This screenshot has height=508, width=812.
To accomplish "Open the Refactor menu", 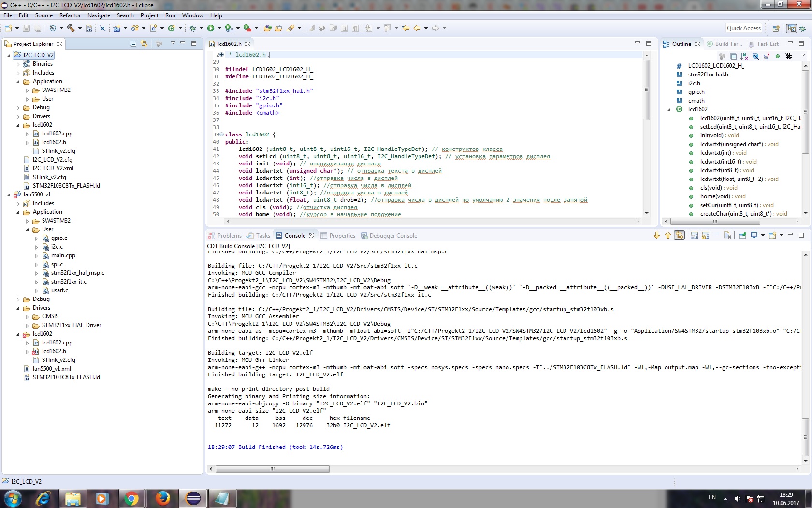I will click(x=70, y=15).
